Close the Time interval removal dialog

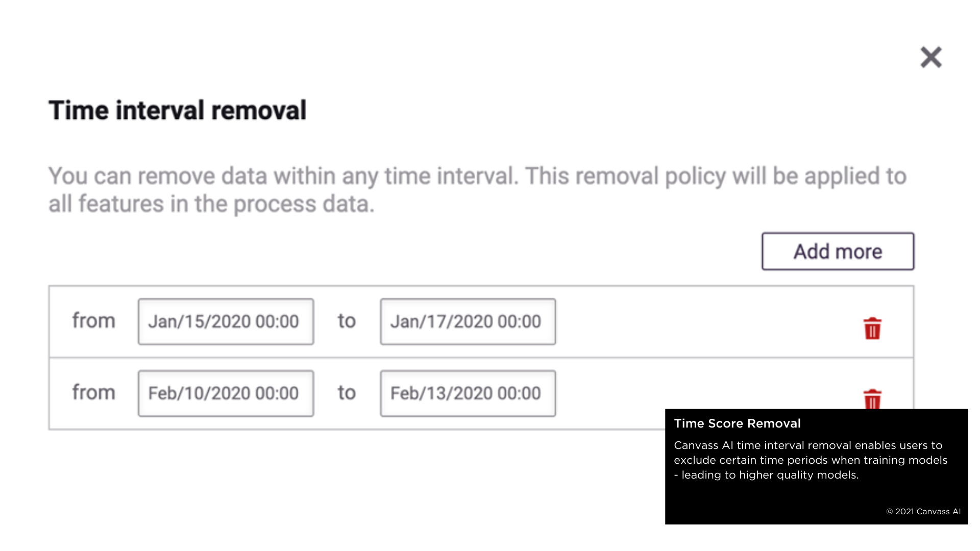point(931,57)
